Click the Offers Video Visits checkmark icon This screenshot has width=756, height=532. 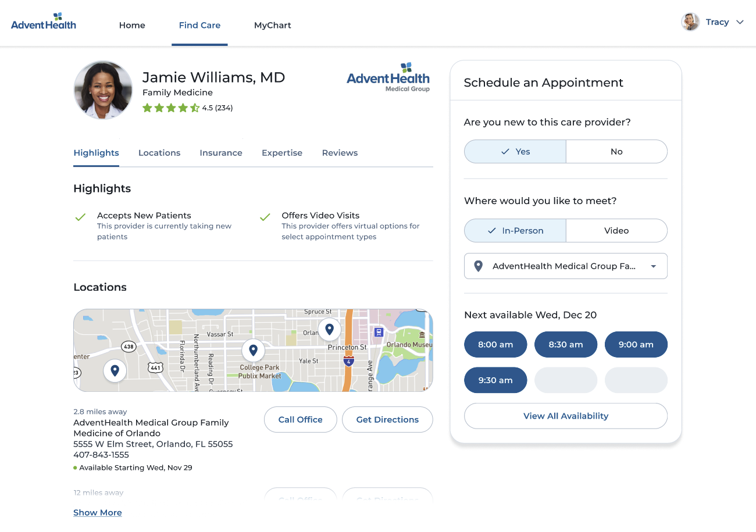265,217
